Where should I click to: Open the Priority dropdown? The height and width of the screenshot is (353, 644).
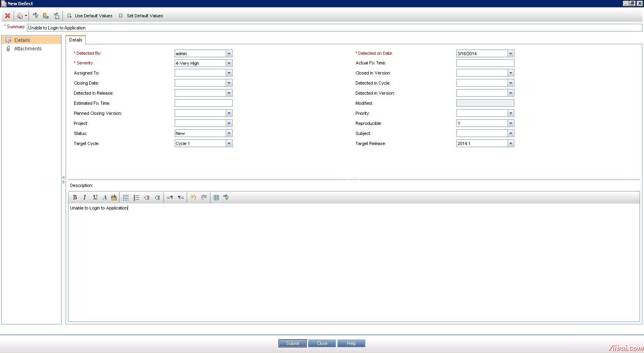(x=511, y=113)
